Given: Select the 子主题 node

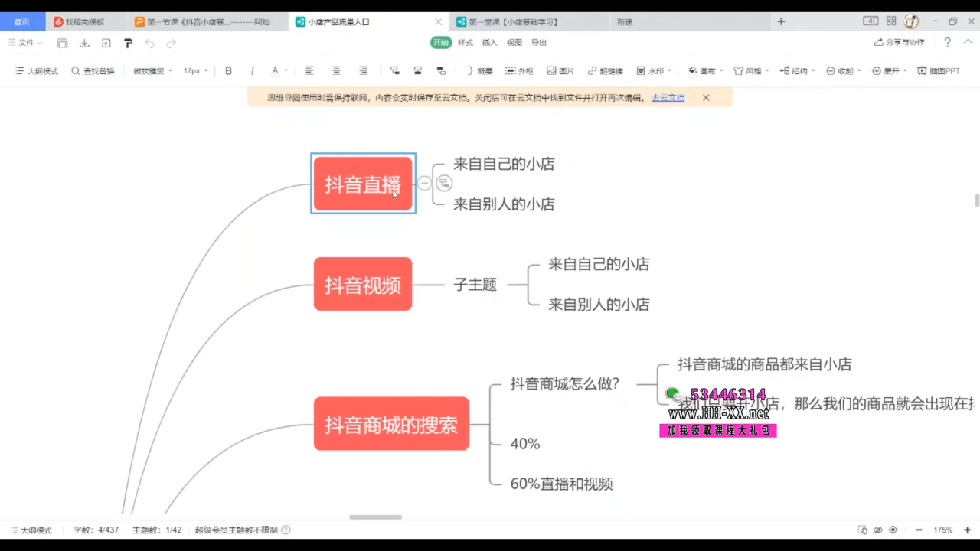Looking at the screenshot, I should 475,285.
